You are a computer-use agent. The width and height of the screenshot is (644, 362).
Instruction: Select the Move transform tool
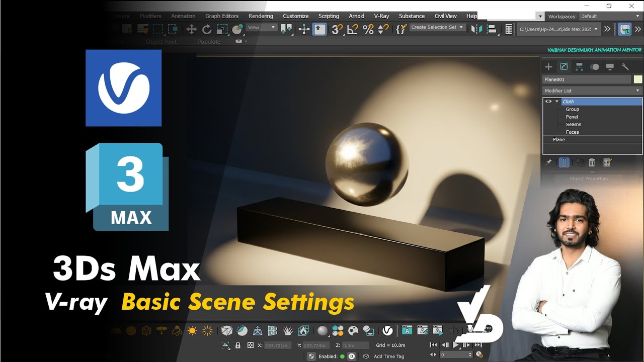(191, 29)
